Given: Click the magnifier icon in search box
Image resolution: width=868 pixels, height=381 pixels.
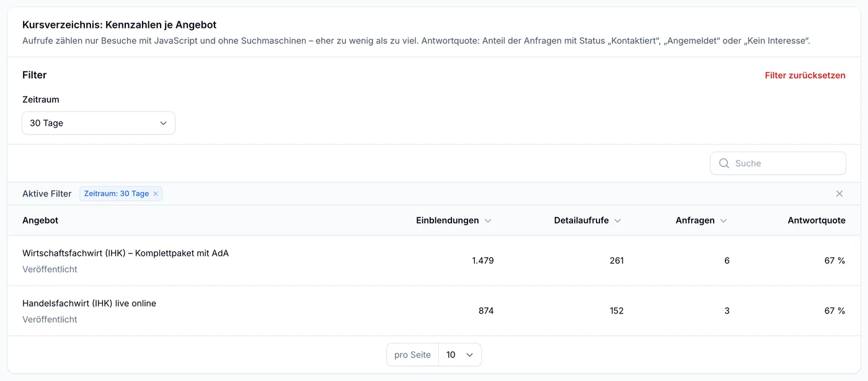Looking at the screenshot, I should [x=724, y=164].
